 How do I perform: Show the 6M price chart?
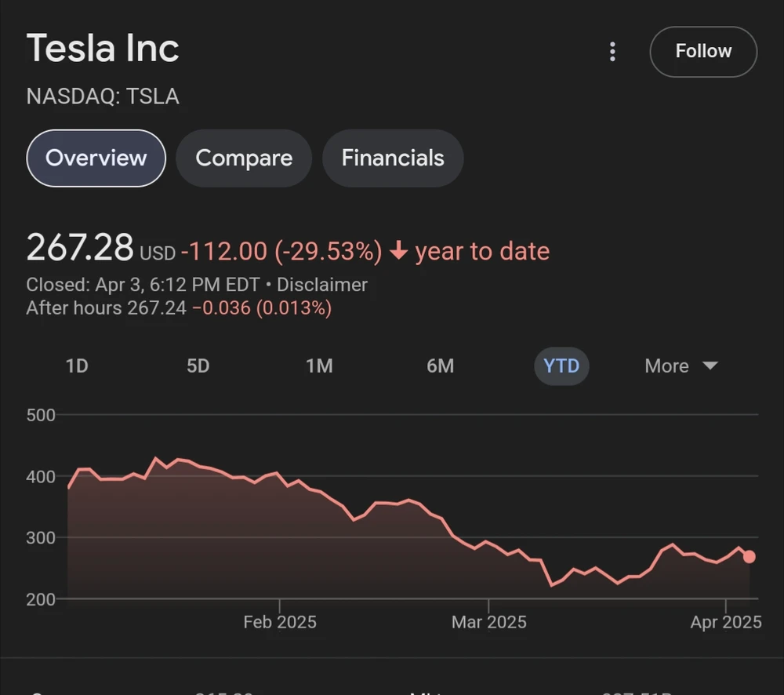click(441, 366)
